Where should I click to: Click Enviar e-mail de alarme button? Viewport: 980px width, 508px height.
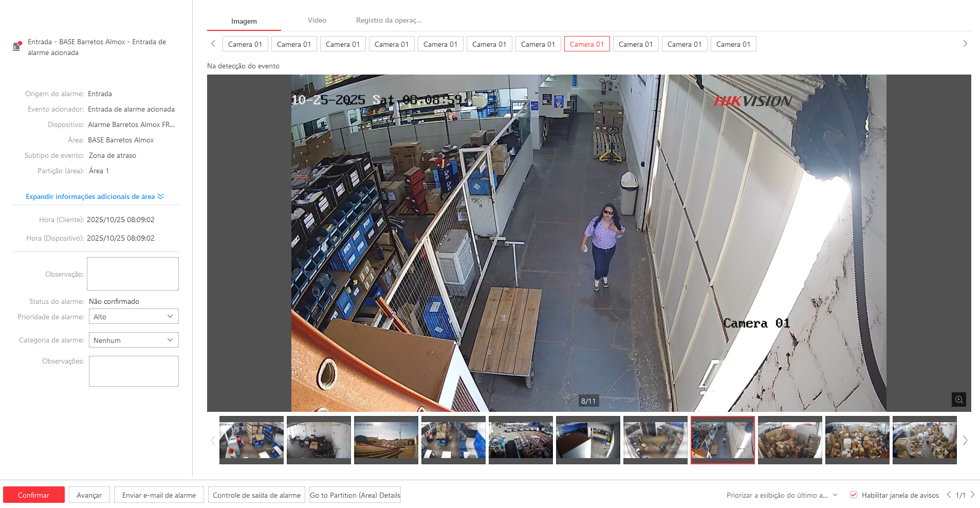(159, 495)
